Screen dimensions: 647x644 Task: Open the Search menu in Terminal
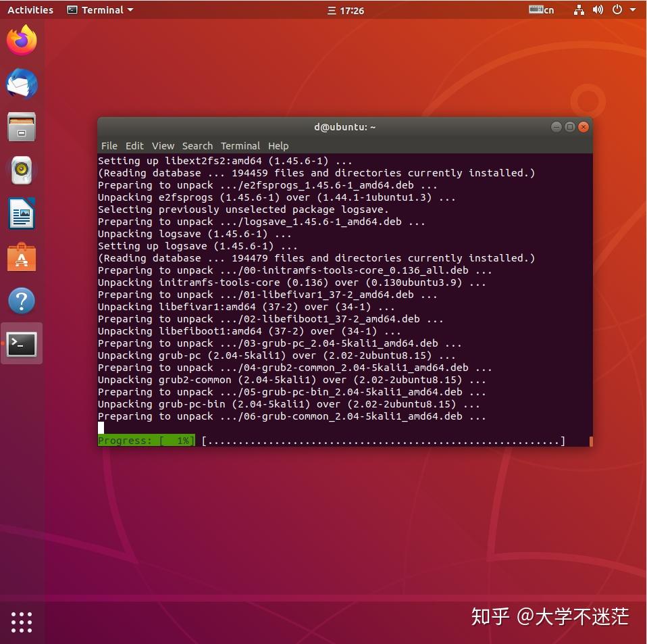click(197, 146)
